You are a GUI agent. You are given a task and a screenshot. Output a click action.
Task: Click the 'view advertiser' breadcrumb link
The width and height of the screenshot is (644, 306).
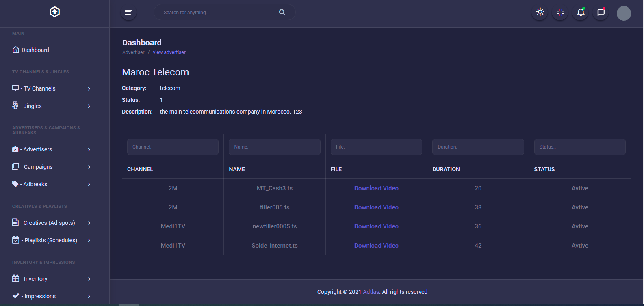tap(169, 52)
